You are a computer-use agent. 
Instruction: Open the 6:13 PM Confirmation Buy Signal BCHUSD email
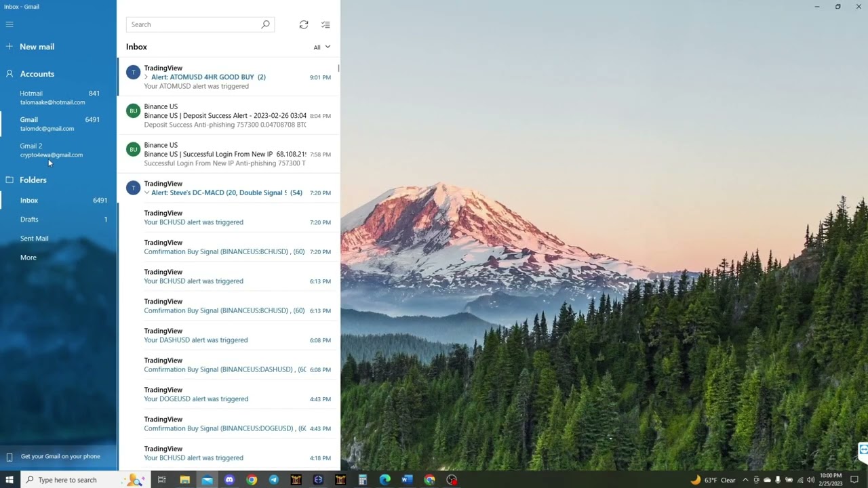click(229, 306)
